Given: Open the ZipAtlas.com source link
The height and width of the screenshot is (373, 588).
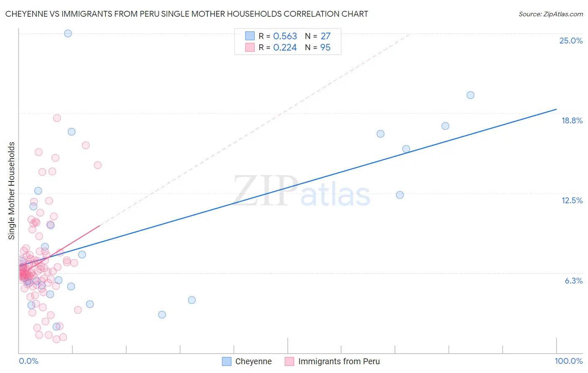Looking at the screenshot, I should coord(551,14).
